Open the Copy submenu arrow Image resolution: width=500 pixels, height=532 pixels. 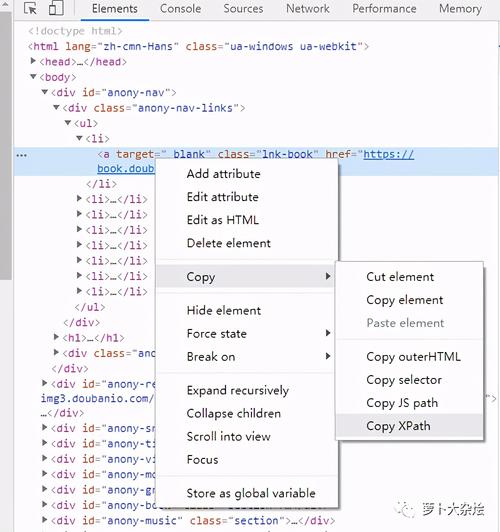[x=328, y=276]
